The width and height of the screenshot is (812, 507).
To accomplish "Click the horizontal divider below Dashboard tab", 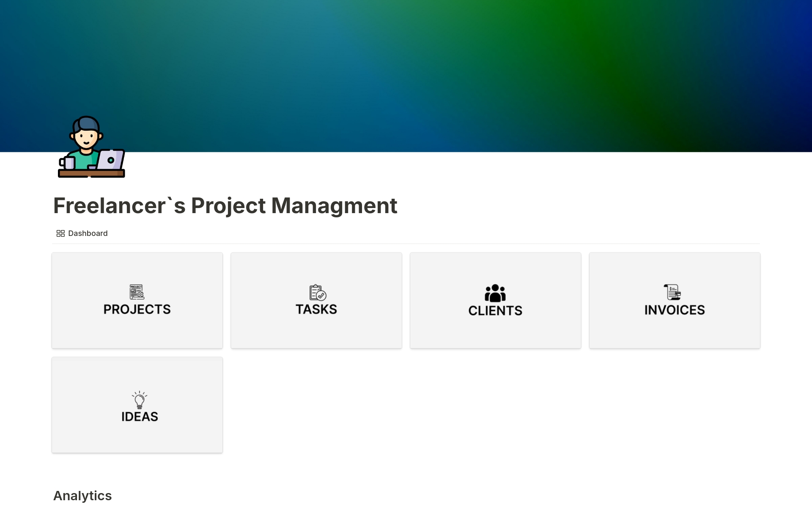I will pos(406,244).
